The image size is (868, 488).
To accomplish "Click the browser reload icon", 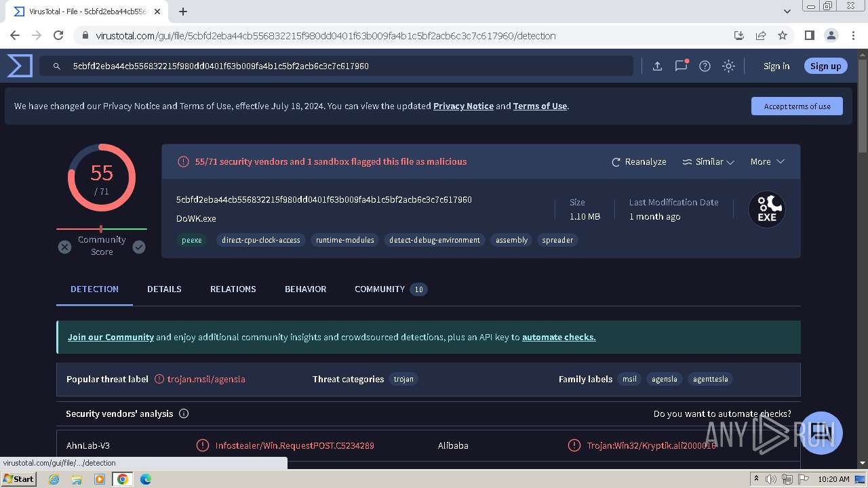I will point(58,35).
